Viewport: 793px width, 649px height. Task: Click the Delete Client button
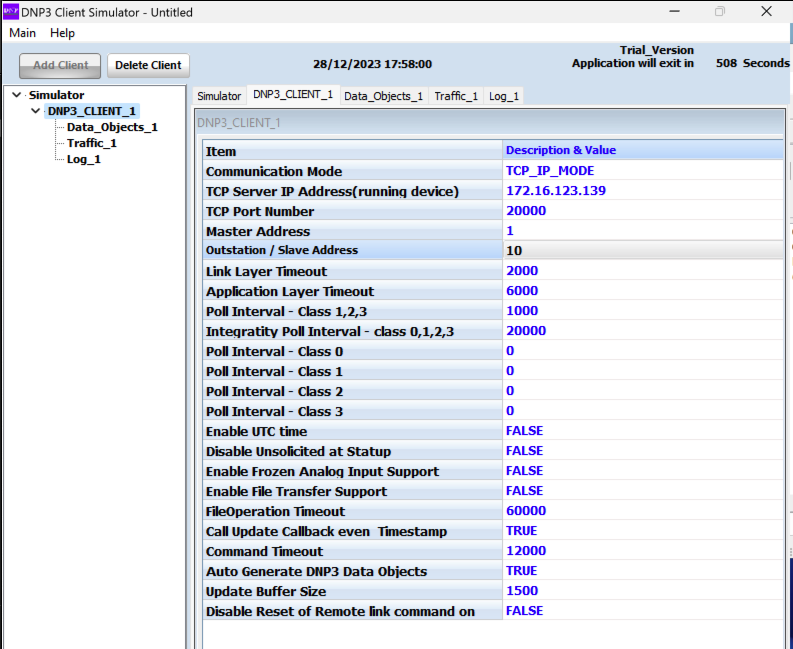point(148,65)
